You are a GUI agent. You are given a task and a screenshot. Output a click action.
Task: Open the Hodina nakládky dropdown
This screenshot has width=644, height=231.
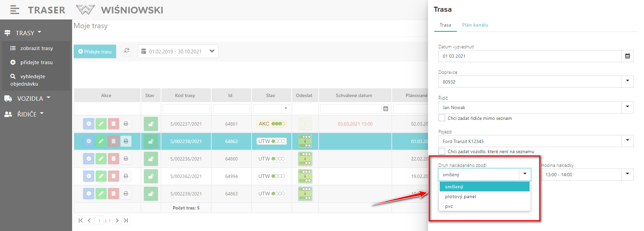click(x=627, y=174)
